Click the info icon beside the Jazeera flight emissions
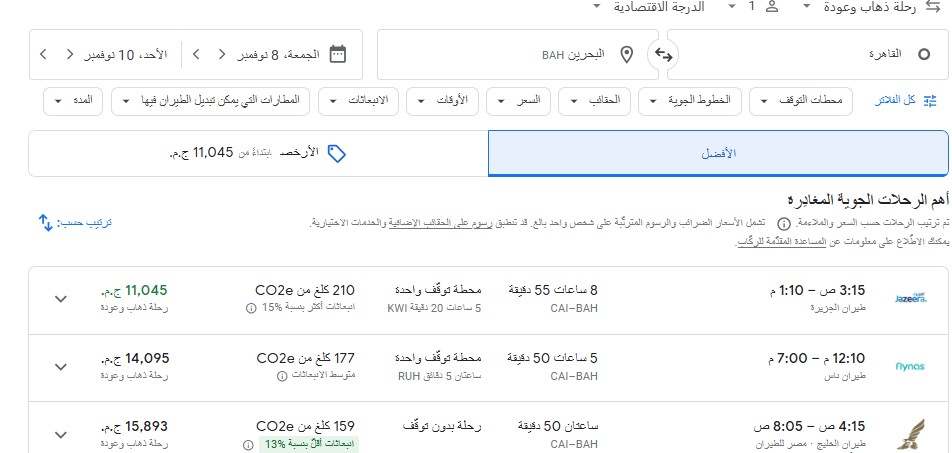Image resolution: width=952 pixels, height=453 pixels. [250, 308]
